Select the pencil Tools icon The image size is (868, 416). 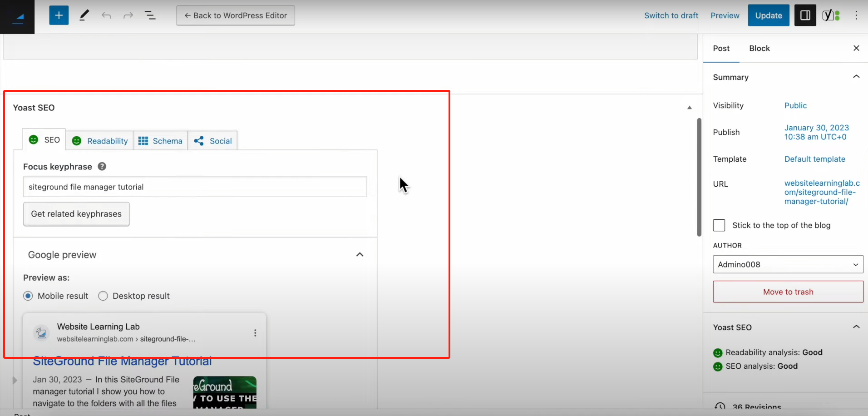[84, 15]
